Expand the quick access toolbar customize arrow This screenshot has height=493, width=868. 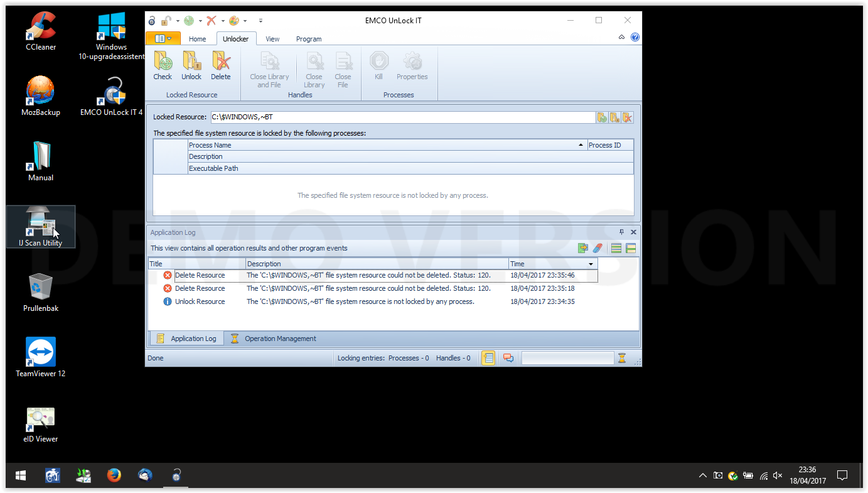pos(260,21)
